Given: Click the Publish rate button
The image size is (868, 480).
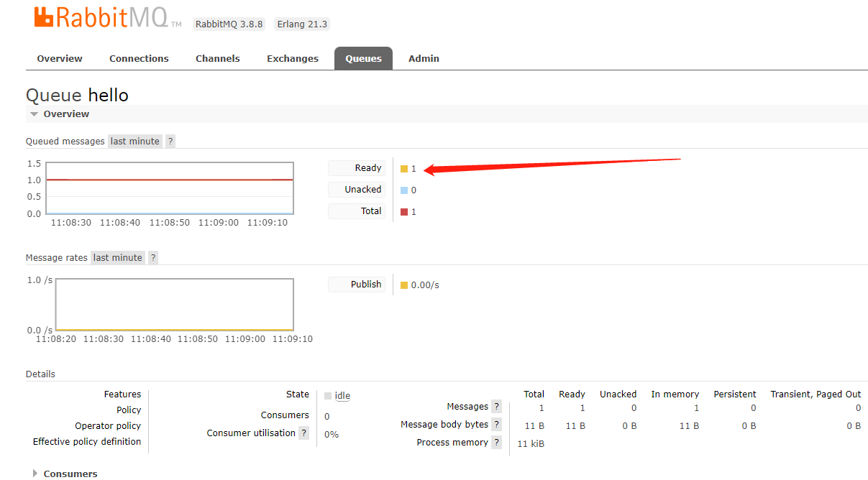Looking at the screenshot, I should tap(357, 284).
